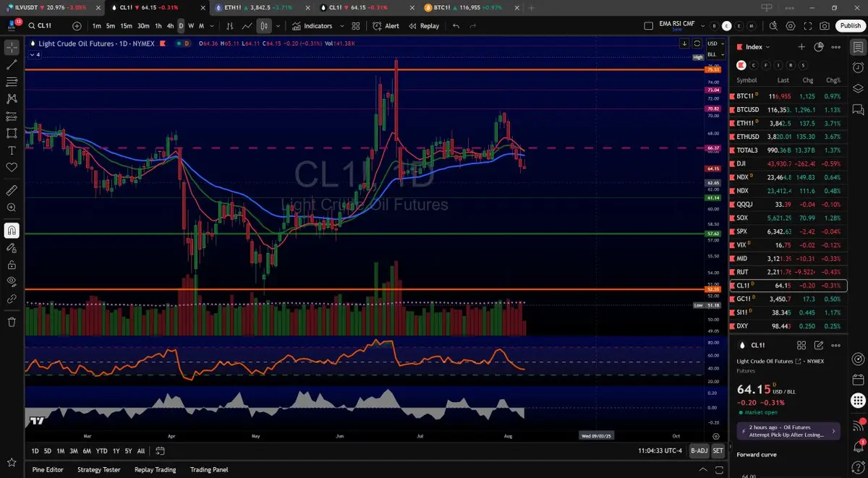Start bar Replay mode
The width and height of the screenshot is (868, 478).
coord(424,25)
